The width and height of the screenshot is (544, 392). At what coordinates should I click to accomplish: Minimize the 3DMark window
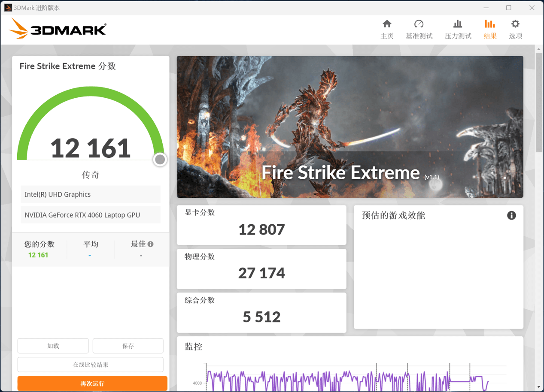click(x=486, y=8)
